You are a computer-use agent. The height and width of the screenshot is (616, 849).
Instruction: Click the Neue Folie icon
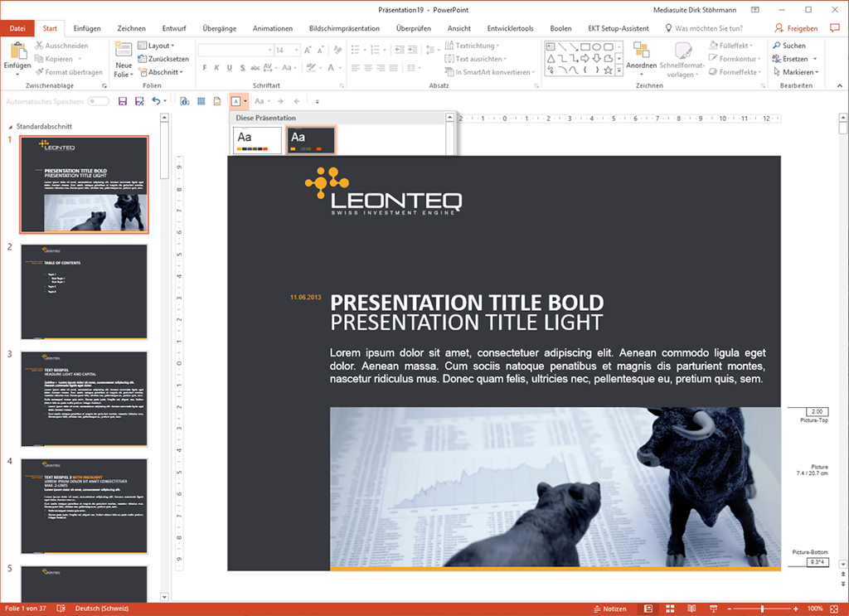[x=124, y=50]
